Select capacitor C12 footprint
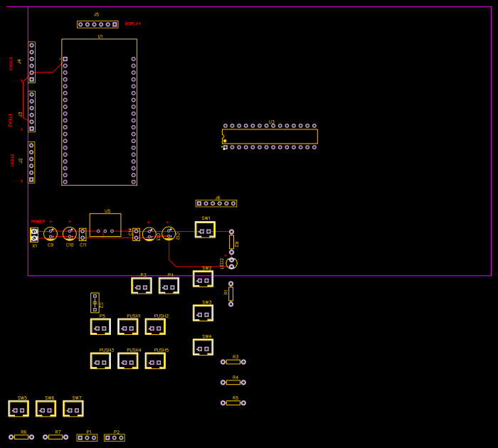Image resolution: width=498 pixels, height=448 pixels. [169, 234]
